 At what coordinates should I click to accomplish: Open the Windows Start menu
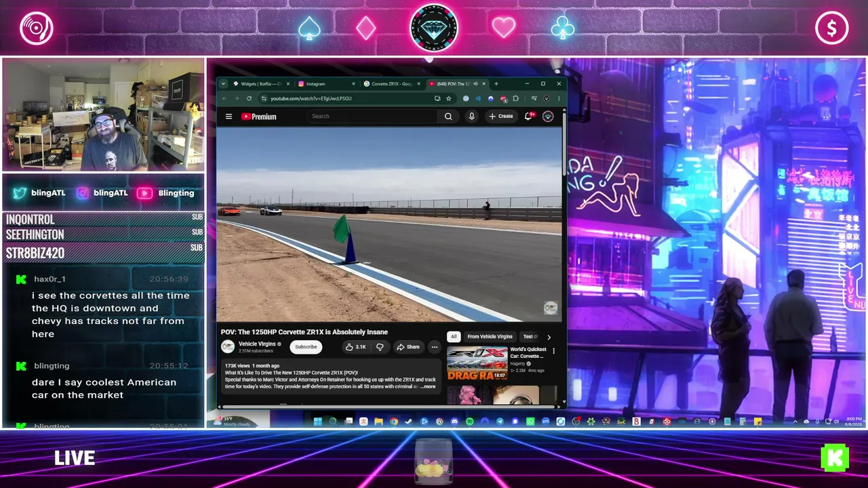(317, 422)
